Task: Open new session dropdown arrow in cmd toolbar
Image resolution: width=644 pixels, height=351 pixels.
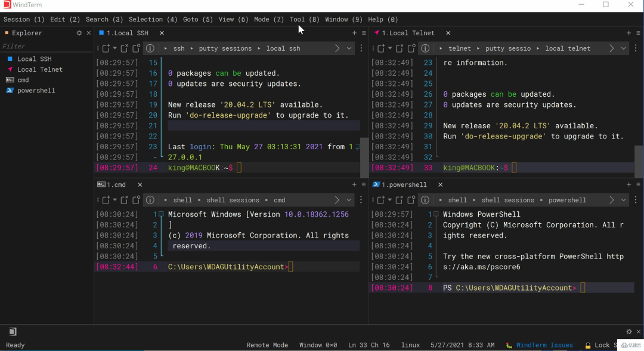Action: pos(114,200)
